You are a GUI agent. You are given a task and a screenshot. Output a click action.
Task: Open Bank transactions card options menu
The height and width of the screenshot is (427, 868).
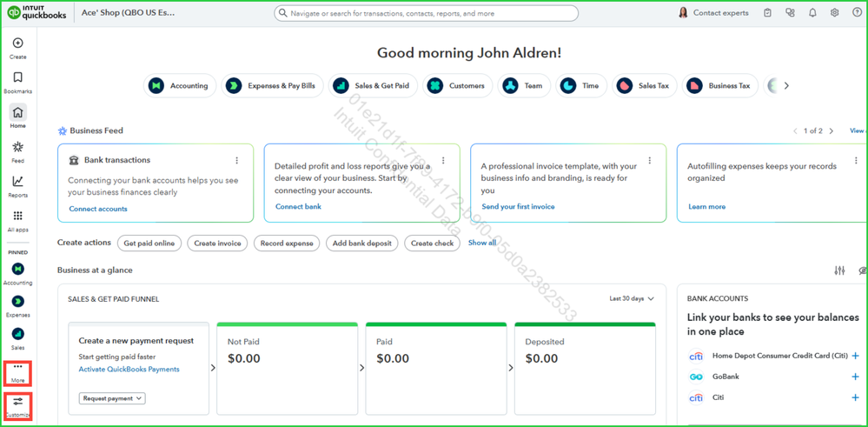(236, 161)
